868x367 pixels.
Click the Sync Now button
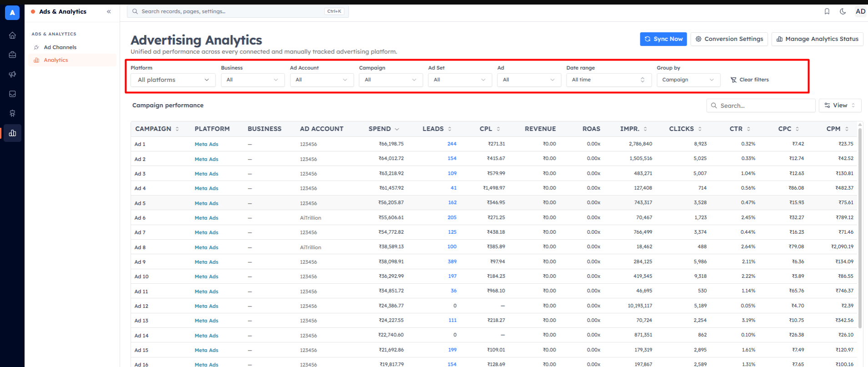point(664,39)
